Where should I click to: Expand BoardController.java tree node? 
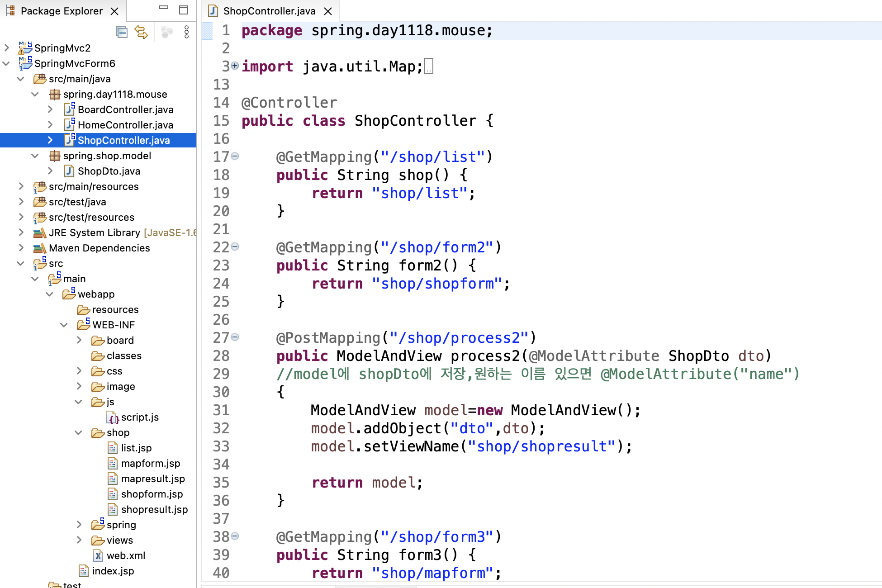pos(50,109)
